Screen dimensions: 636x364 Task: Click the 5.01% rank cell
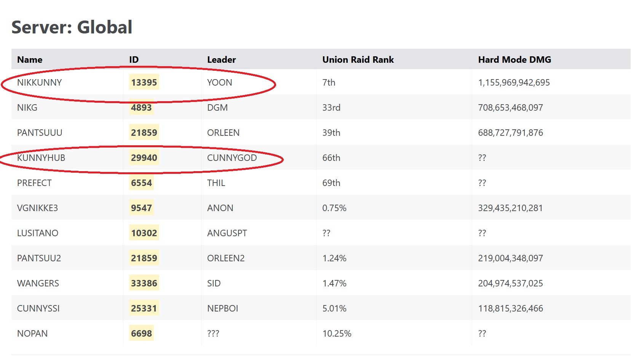334,308
